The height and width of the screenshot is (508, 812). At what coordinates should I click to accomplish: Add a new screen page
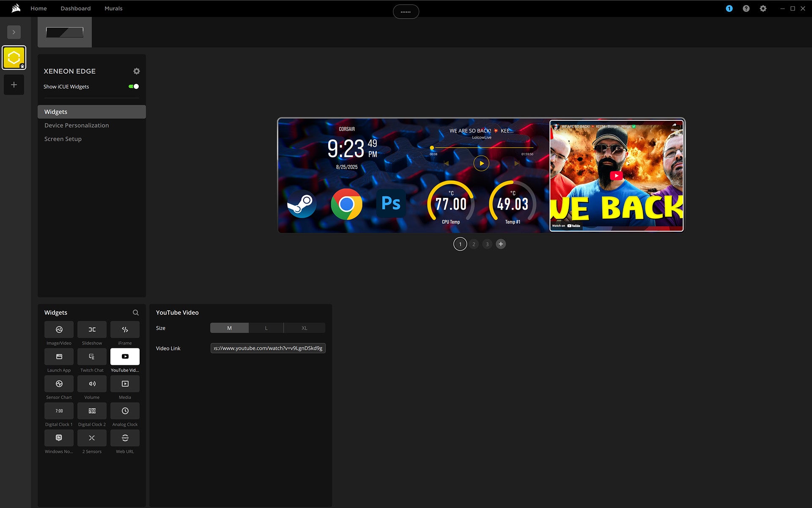pyautogui.click(x=501, y=244)
